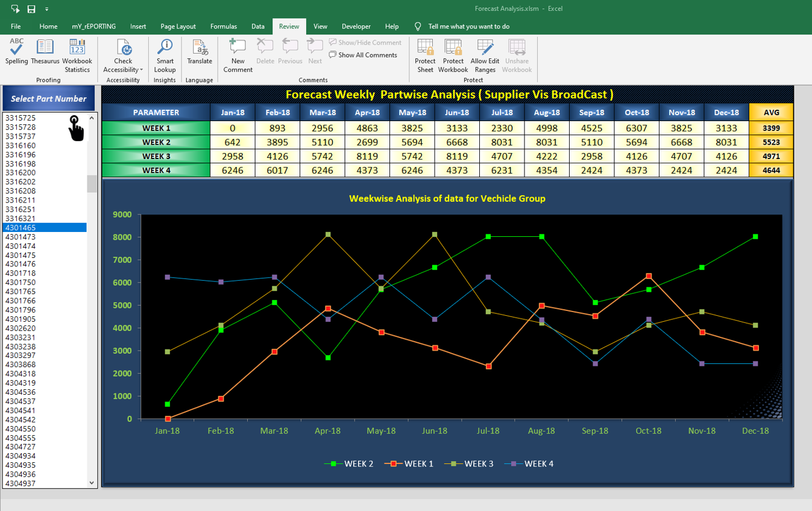Click the Tell me what you want search box
Viewport: 812px width, 511px height.
tap(468, 27)
